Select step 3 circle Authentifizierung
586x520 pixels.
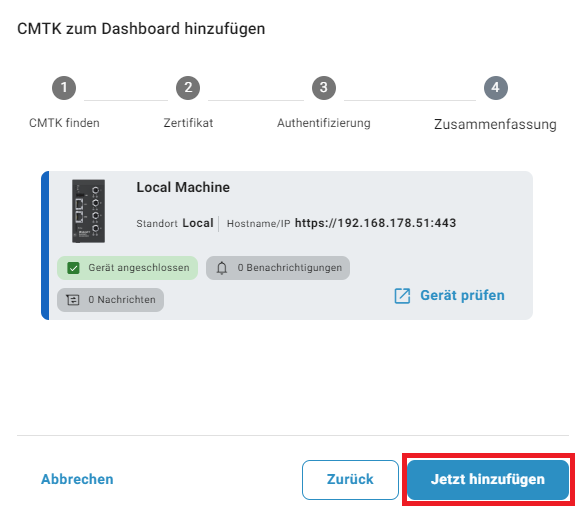pos(324,88)
